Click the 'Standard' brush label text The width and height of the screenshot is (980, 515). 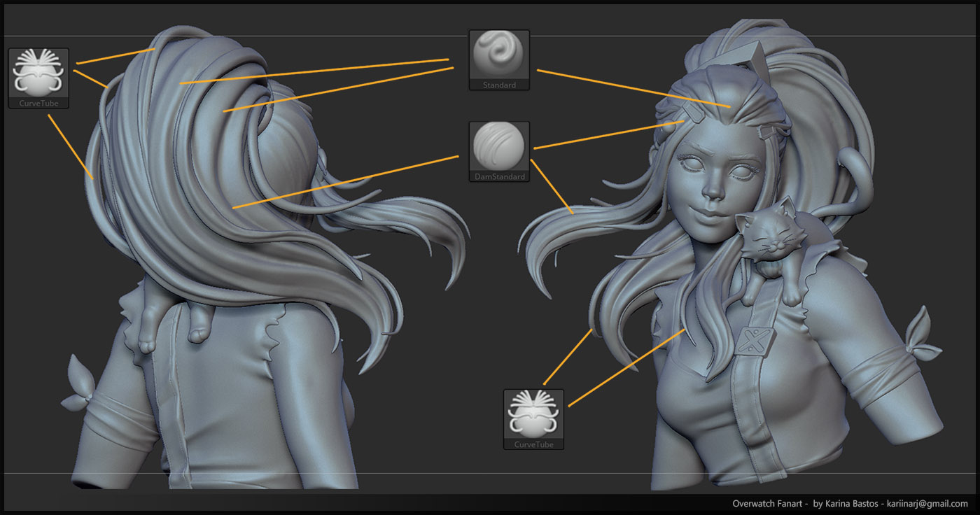[499, 85]
